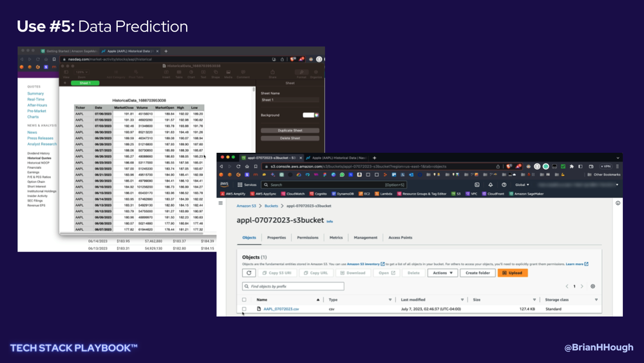Click the Share icon in Numbers toolbar
Image resolution: width=644 pixels, height=363 pixels.
272,74
